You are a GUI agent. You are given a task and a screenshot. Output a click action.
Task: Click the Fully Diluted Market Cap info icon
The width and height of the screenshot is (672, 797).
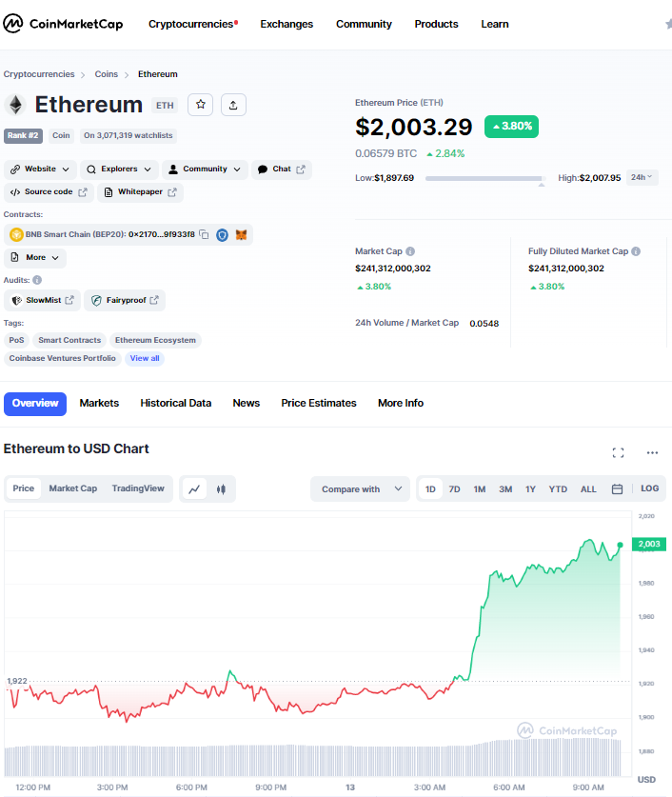[x=636, y=251]
